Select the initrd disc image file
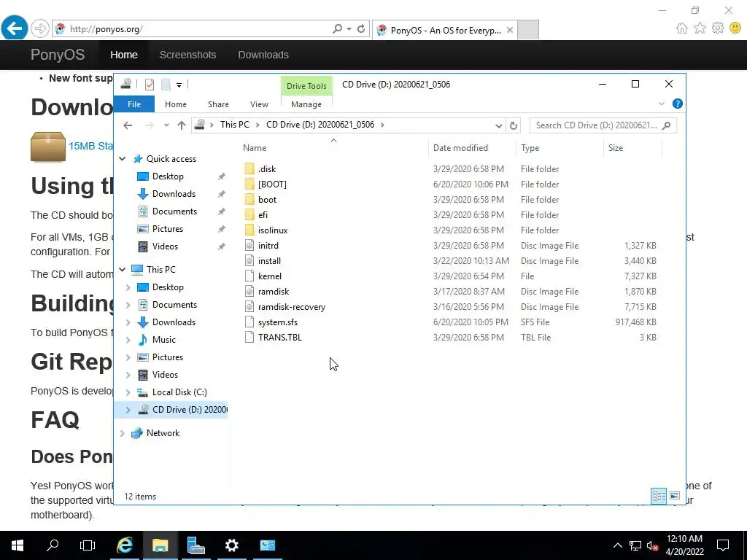 268,246
